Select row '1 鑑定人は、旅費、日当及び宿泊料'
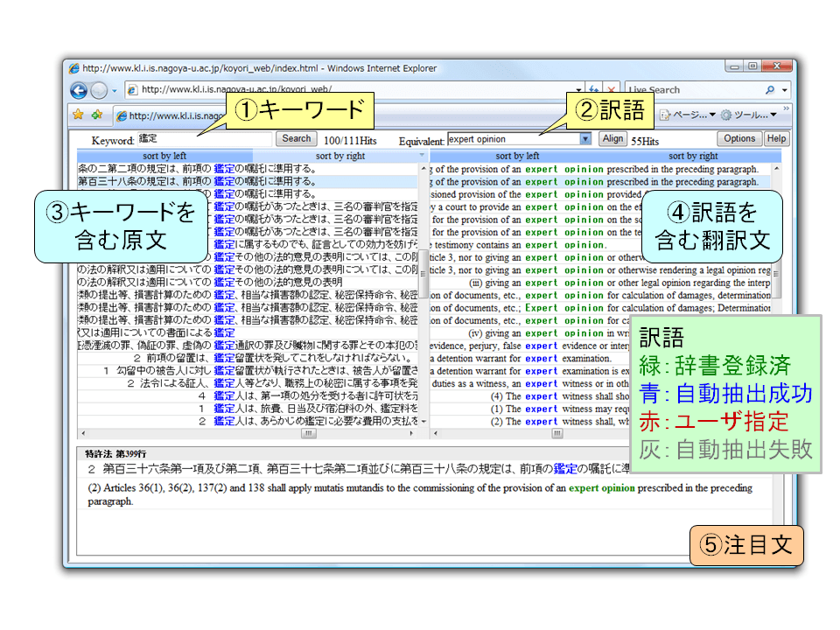 point(248,409)
